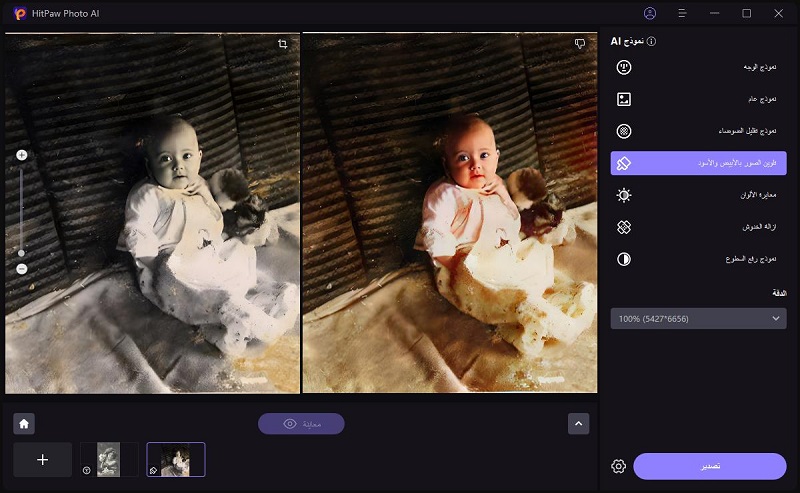The image size is (800, 493).
Task: Click the AI model info icon
Action: click(651, 42)
